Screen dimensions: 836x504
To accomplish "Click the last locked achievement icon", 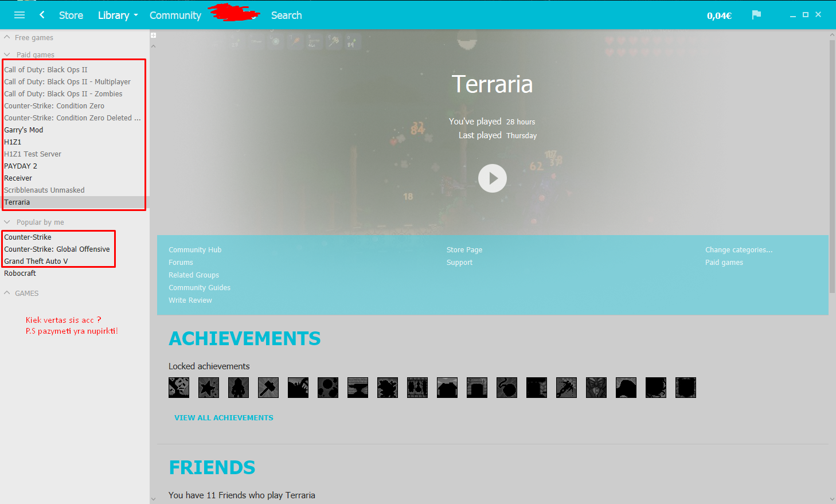I will point(686,388).
